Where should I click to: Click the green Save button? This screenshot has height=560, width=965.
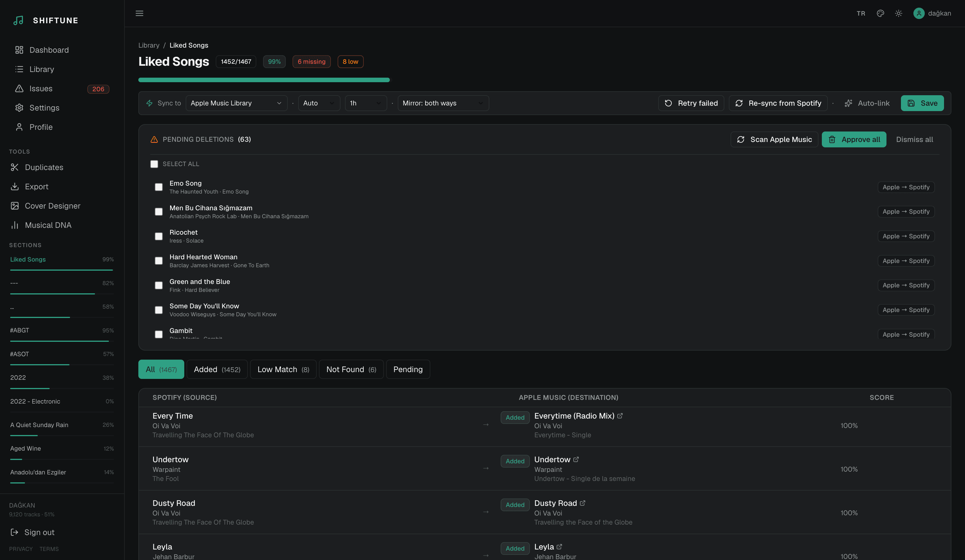point(922,103)
